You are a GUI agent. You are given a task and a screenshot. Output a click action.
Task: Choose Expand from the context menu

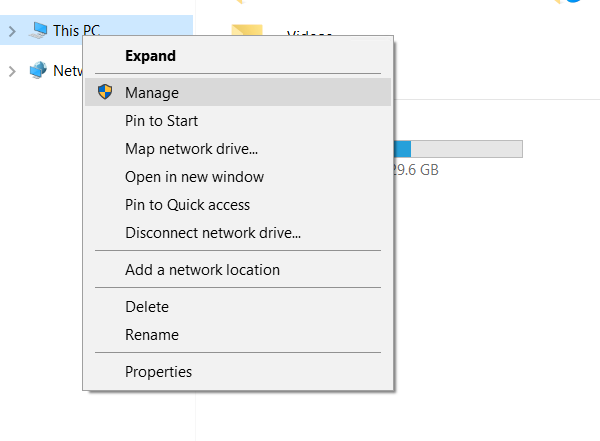(150, 56)
